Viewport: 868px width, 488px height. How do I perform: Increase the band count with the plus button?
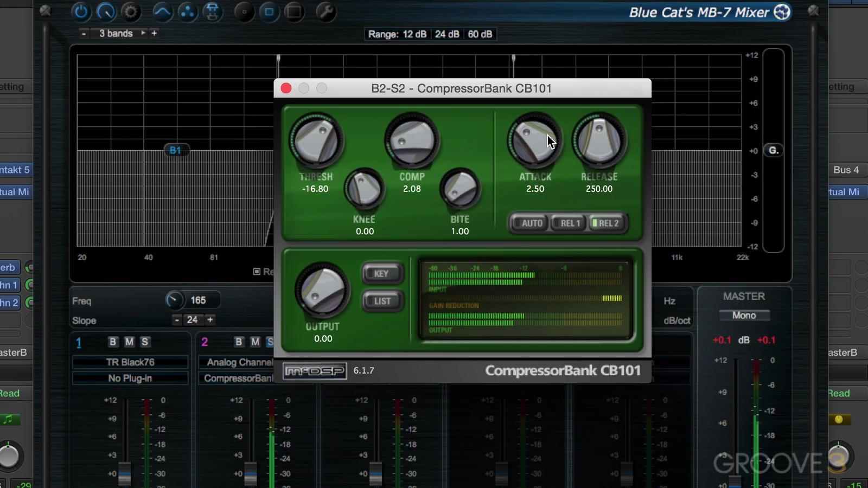(154, 33)
